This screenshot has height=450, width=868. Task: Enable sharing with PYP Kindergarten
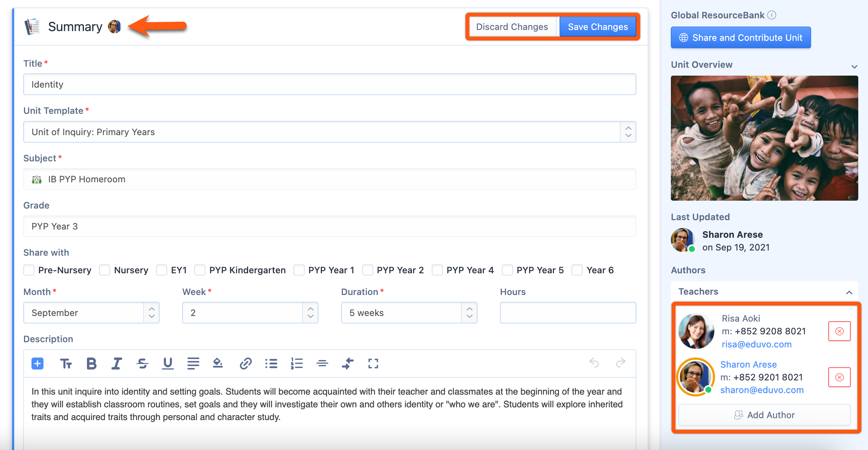tap(200, 270)
